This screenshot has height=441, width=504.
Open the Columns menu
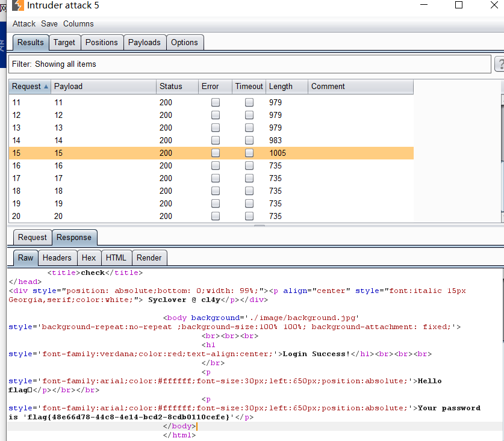coord(78,23)
